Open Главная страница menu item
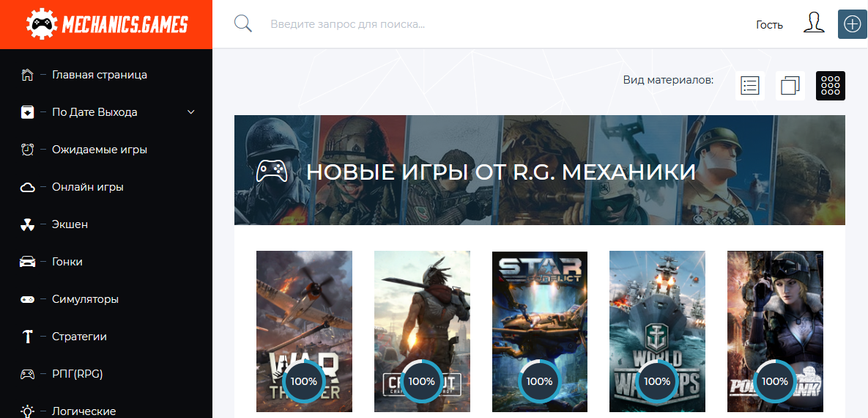Image resolution: width=868 pixels, height=418 pixels. coord(100,75)
